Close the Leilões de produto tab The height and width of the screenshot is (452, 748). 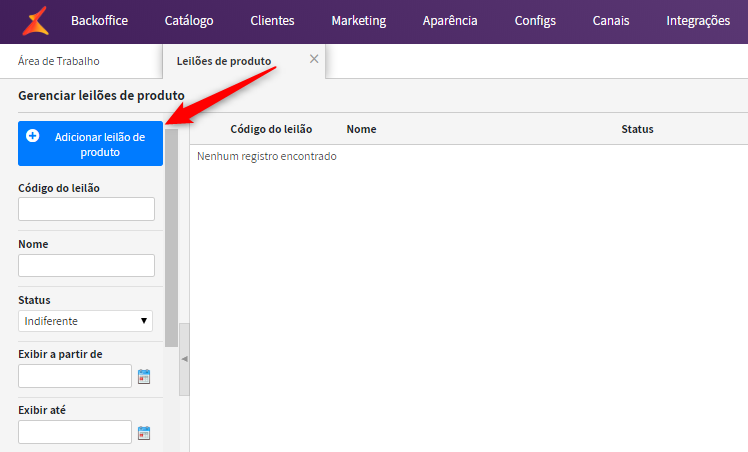(x=314, y=59)
